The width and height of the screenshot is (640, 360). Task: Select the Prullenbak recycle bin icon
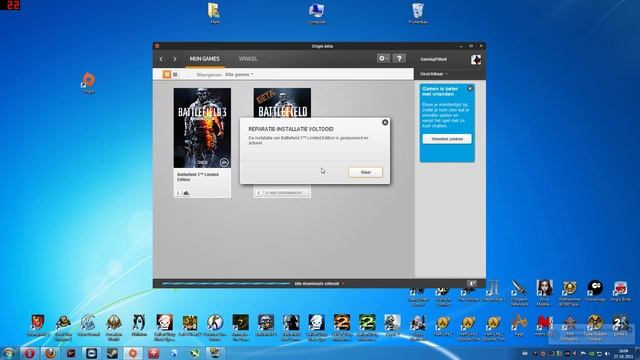[418, 13]
